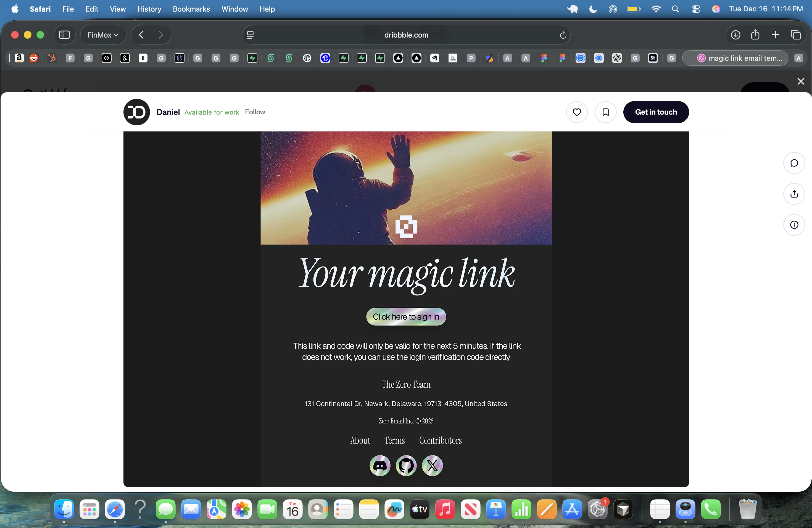Like the shot with heart icon
Screen dimensions: 812x528
pyautogui.click(x=577, y=112)
